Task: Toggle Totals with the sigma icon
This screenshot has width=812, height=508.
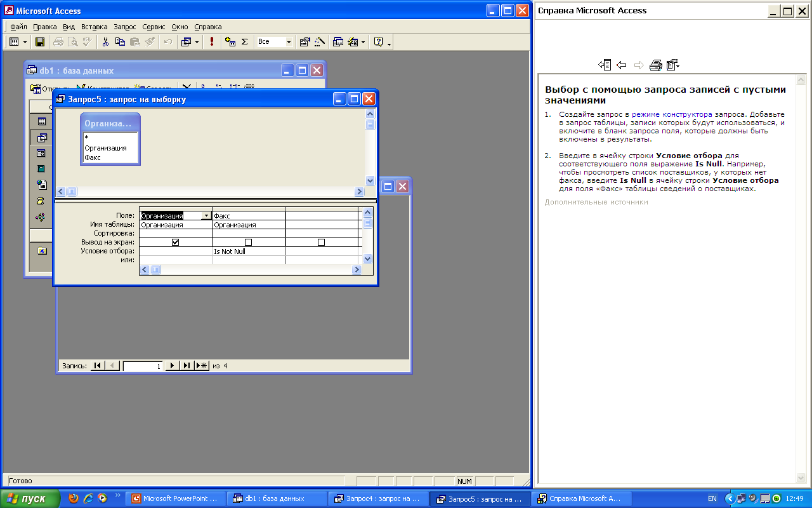Action: [244, 42]
